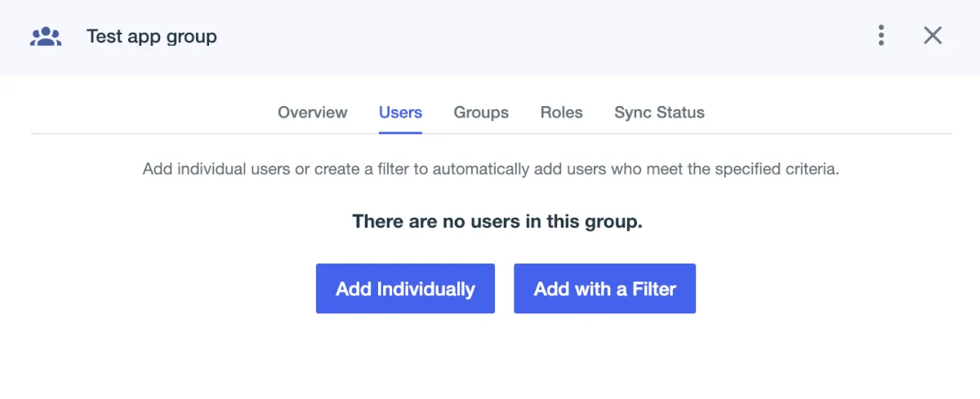
Task: Check synchronization status of this group
Action: 659,113
